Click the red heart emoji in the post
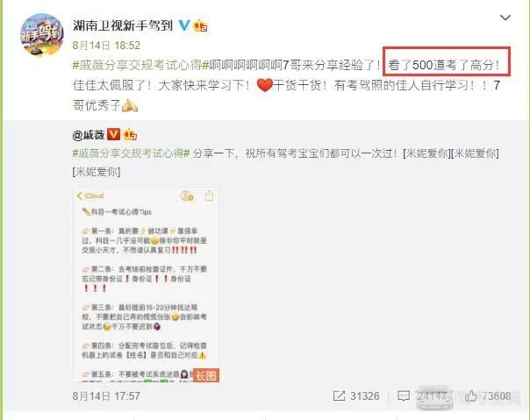The width and height of the screenshot is (530, 420). click(264, 85)
